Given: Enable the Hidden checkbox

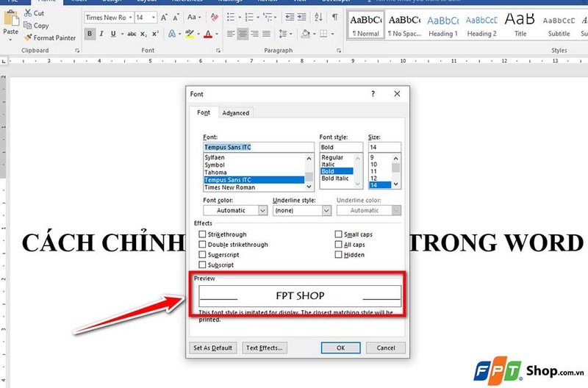Looking at the screenshot, I should tap(338, 254).
